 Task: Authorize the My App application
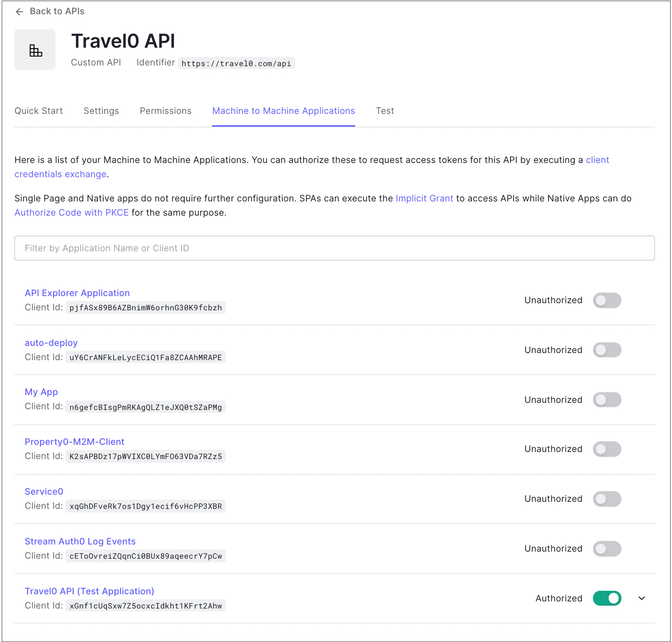[607, 400]
